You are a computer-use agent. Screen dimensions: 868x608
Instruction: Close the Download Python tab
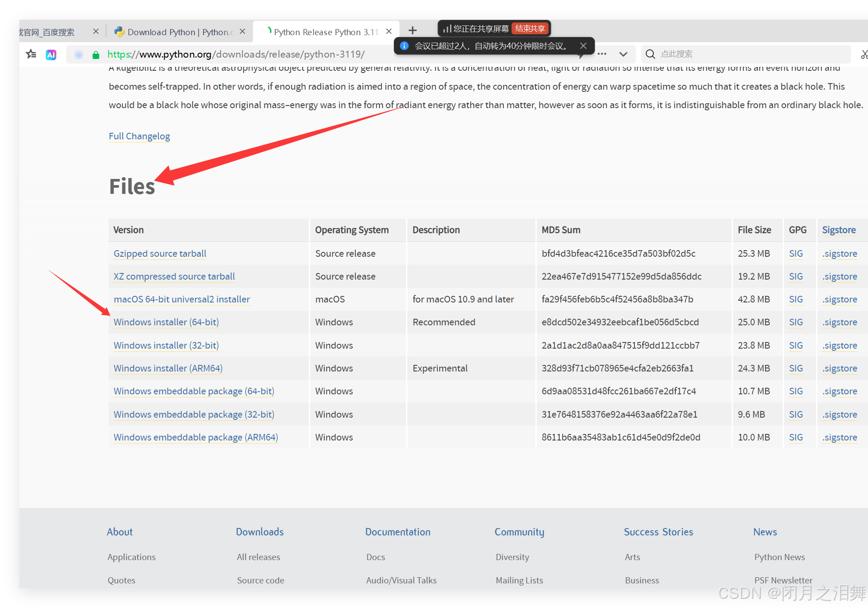pyautogui.click(x=242, y=32)
